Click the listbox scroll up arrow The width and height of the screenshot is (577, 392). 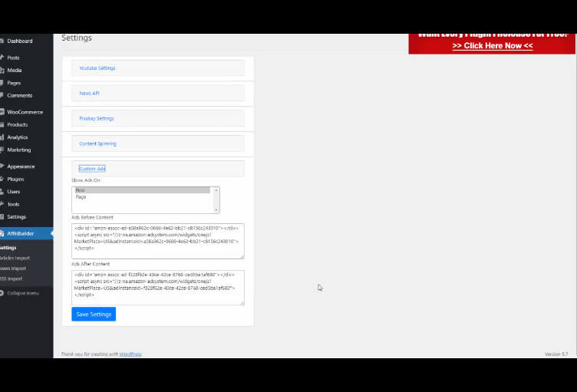click(x=216, y=190)
